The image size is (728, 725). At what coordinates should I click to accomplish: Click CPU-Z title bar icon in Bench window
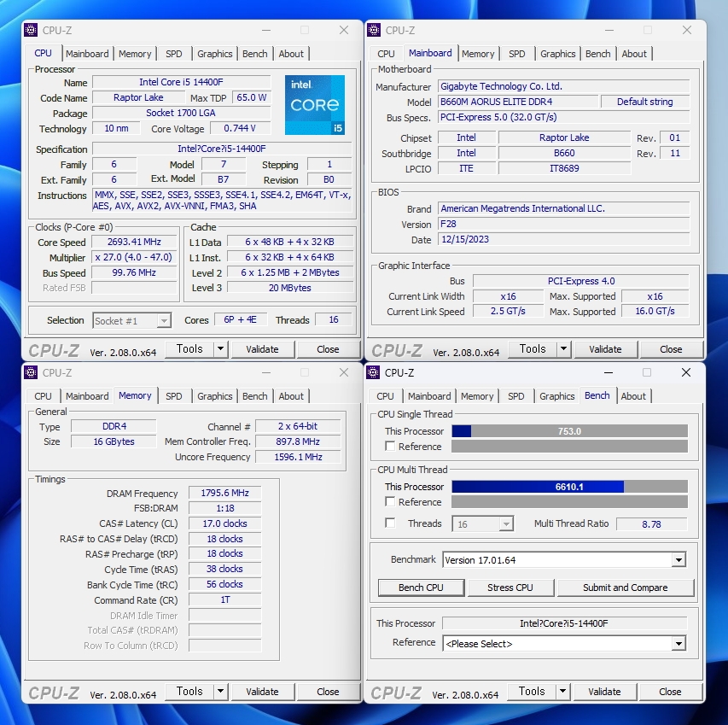tap(373, 372)
